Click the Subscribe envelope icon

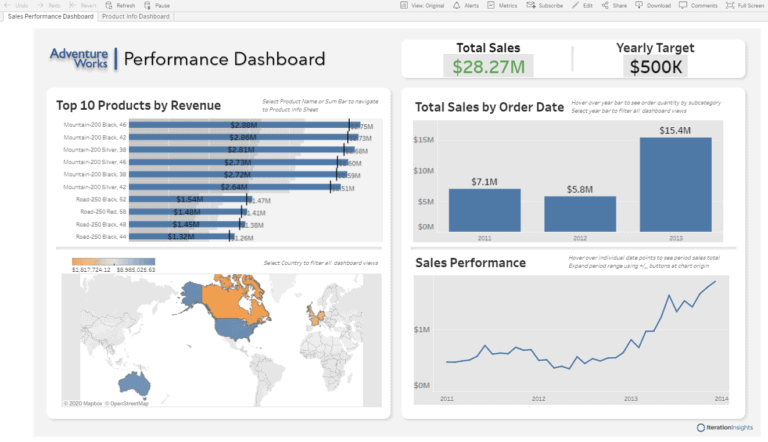(530, 5)
